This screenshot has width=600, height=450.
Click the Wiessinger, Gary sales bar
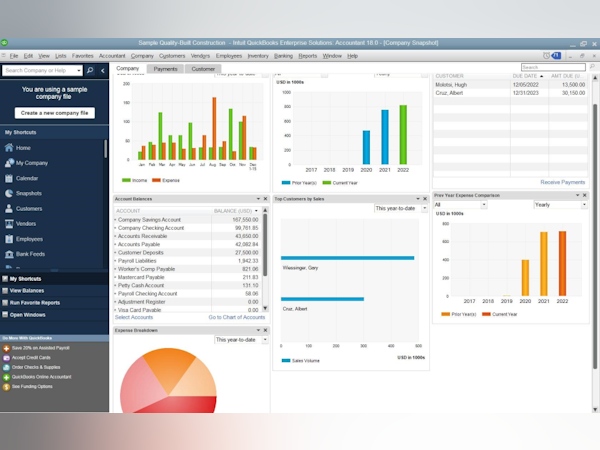(347, 258)
